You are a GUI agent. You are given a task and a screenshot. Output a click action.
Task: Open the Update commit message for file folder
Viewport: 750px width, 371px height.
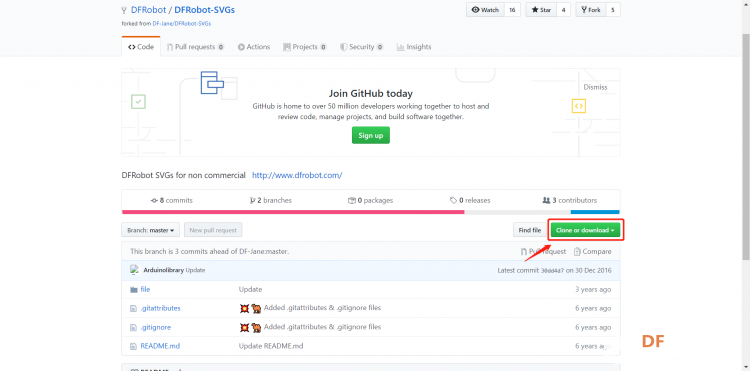pyautogui.click(x=250, y=289)
